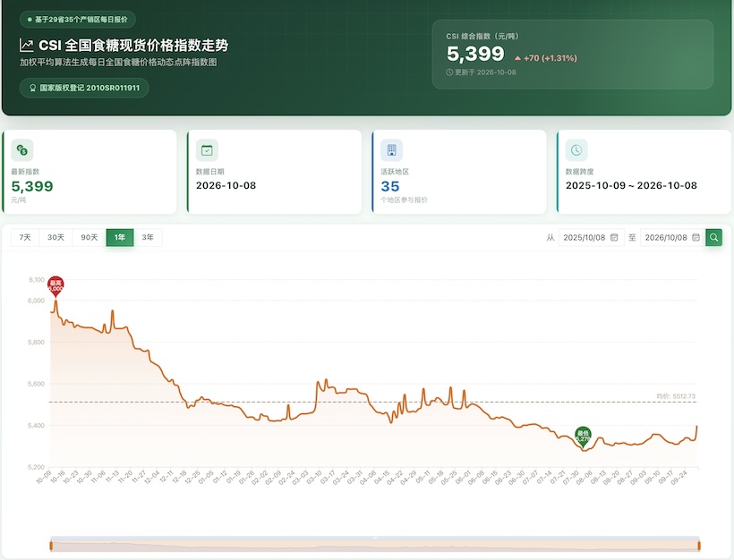Click the clock icon on 数据跨度 card

576,150
